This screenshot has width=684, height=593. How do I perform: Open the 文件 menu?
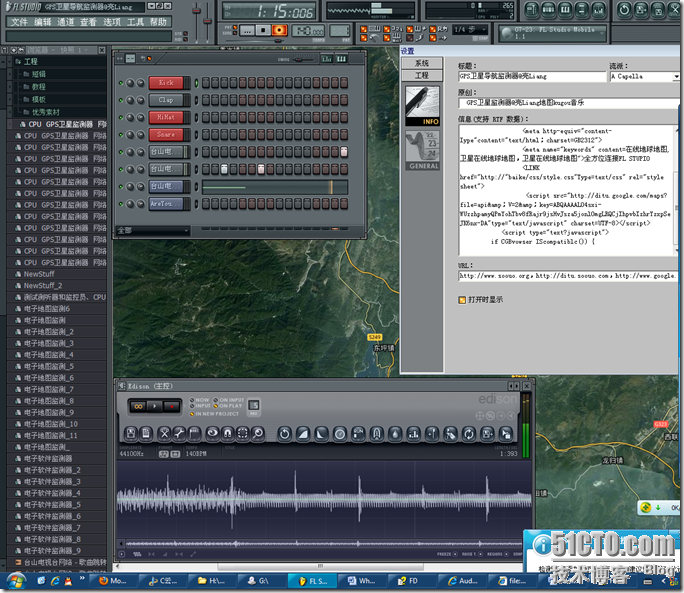[x=19, y=22]
